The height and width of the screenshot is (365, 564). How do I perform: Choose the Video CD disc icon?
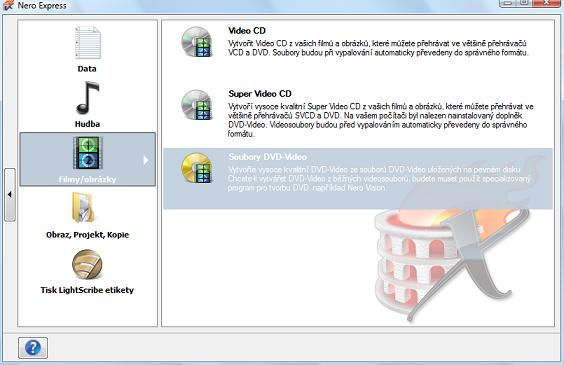click(197, 42)
